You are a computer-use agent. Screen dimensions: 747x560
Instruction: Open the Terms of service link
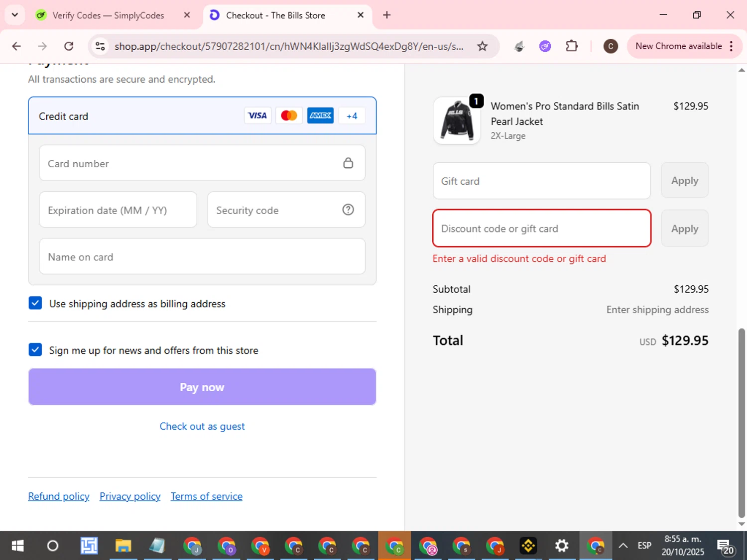tap(207, 496)
